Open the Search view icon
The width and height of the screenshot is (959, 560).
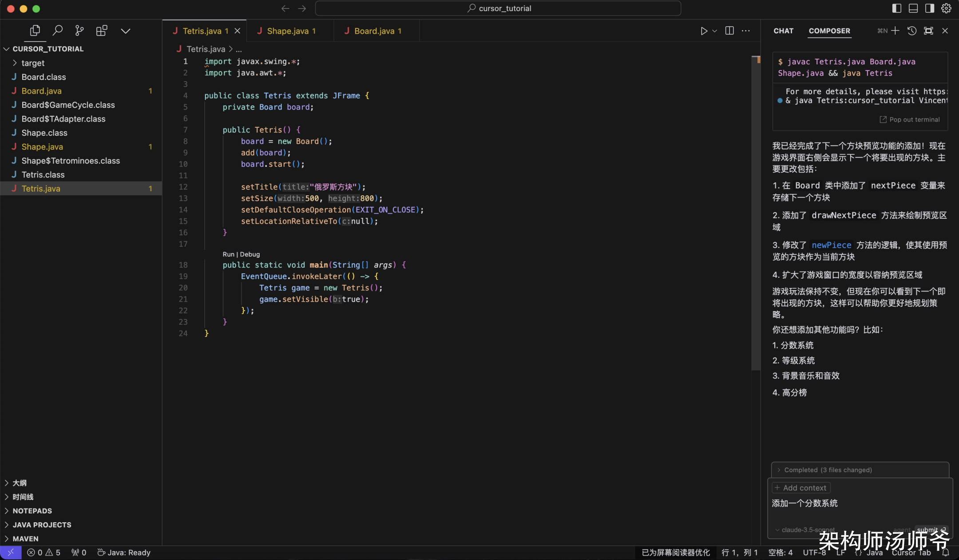57,31
